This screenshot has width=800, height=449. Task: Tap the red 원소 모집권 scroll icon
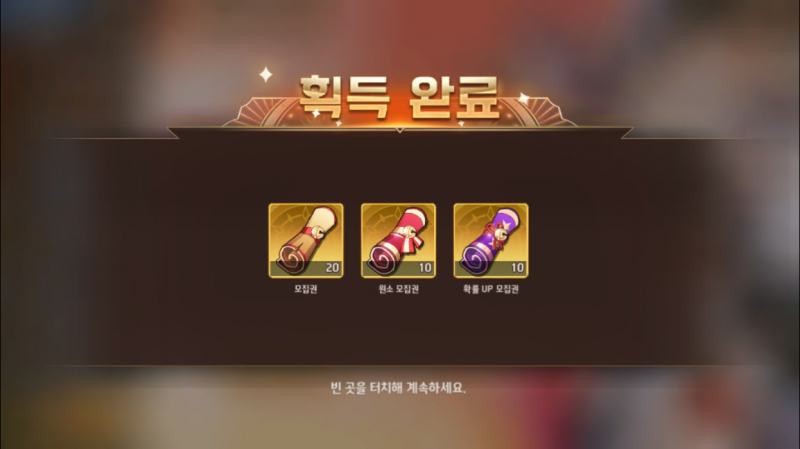(x=398, y=240)
